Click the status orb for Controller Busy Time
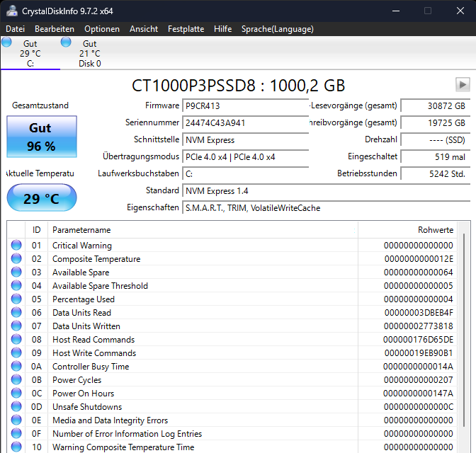Image resolution: width=476 pixels, height=453 pixels. point(16,366)
